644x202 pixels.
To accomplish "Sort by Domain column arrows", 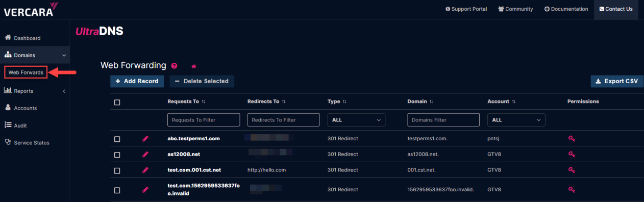I will pos(431,102).
